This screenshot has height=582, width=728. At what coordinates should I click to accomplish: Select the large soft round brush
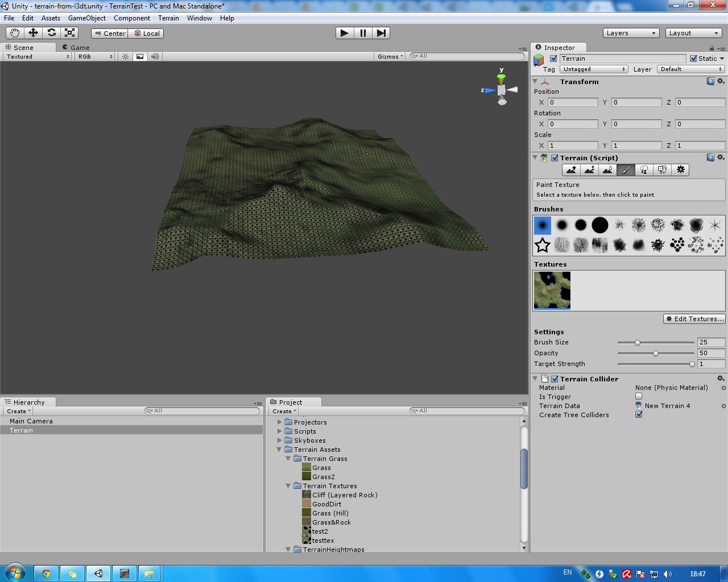600,225
